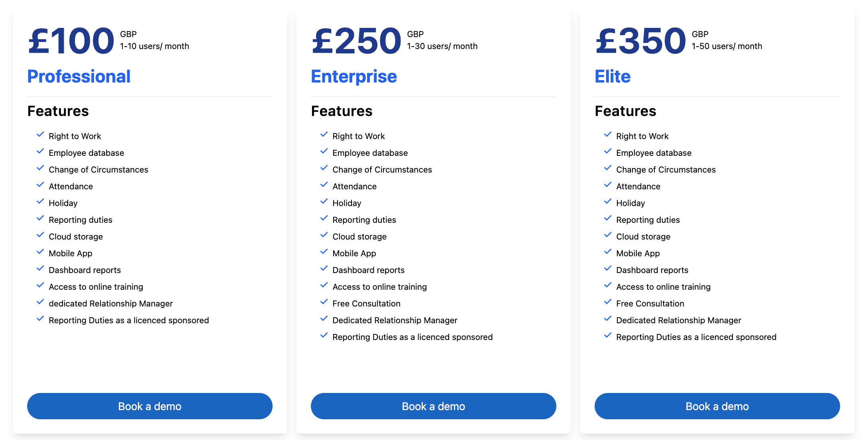Click the checkmark beside Free Consultation in Enterprise

coord(324,302)
